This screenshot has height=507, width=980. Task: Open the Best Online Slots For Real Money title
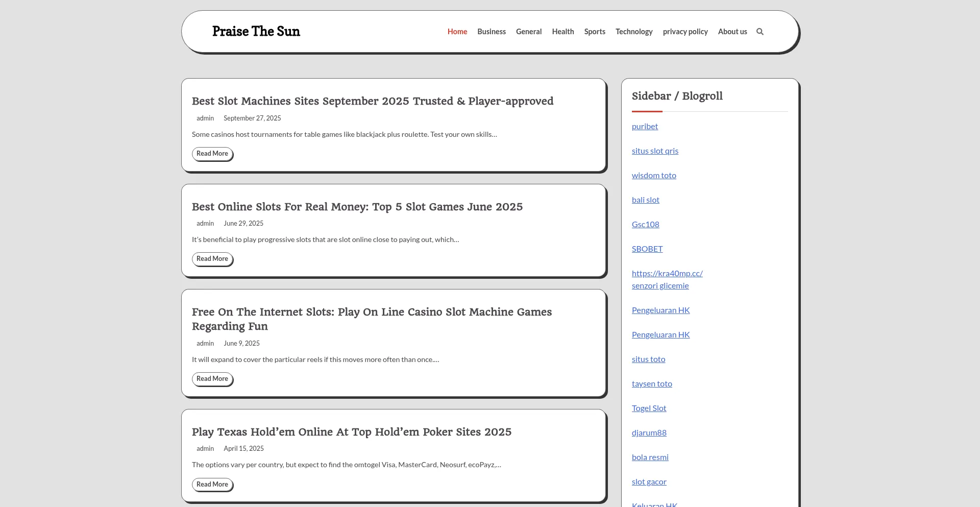click(x=357, y=207)
